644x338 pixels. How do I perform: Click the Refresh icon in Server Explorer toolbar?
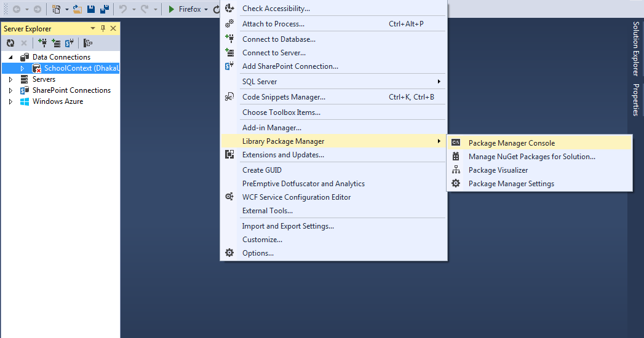[10, 42]
